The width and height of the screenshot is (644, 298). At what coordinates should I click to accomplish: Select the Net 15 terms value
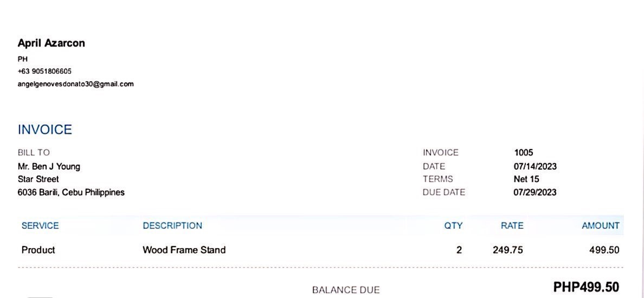[x=526, y=179]
